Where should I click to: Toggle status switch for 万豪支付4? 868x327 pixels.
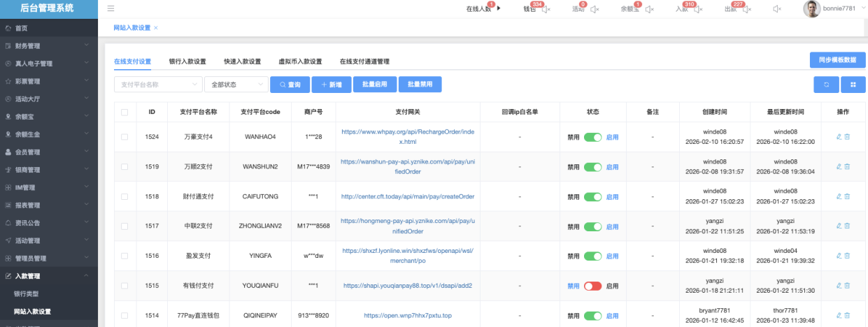point(592,138)
